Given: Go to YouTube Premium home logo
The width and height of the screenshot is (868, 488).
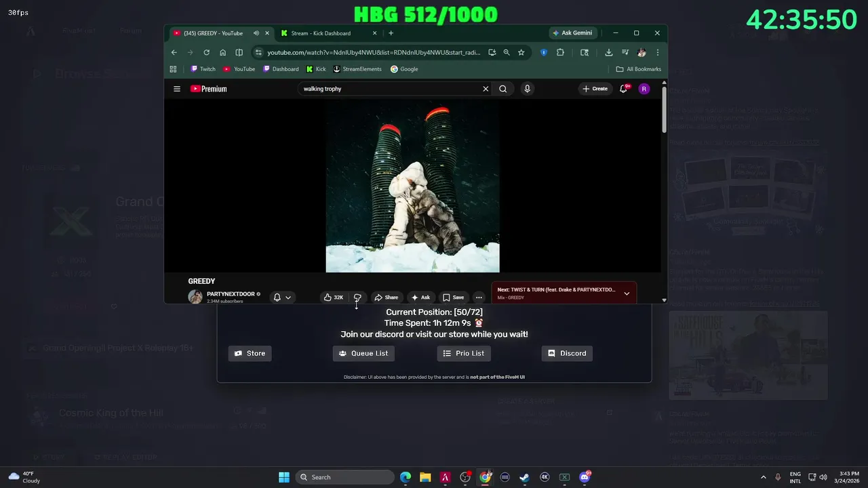Looking at the screenshot, I should coord(209,89).
